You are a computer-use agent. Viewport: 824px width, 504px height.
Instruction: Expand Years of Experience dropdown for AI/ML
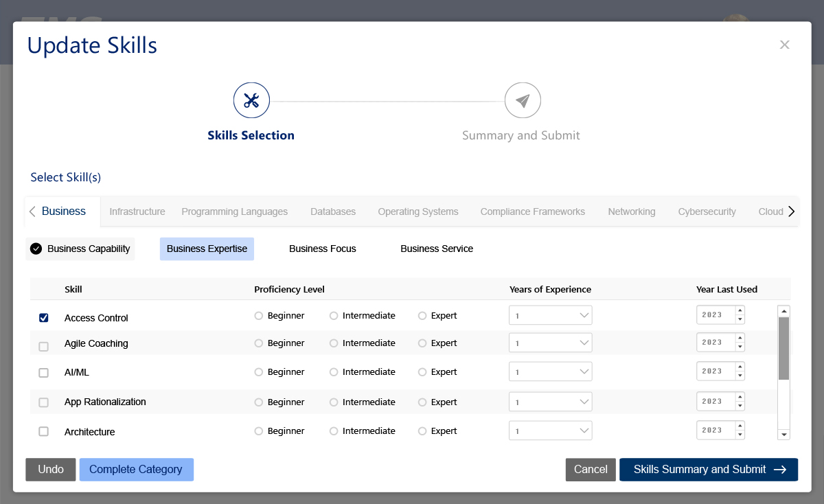[x=550, y=371]
